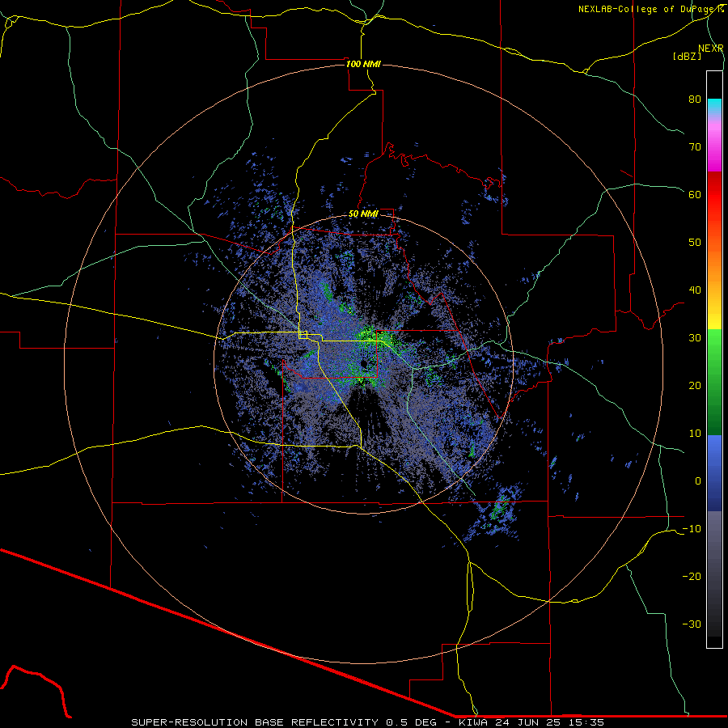Click the NEXR label above the color scale

point(710,49)
